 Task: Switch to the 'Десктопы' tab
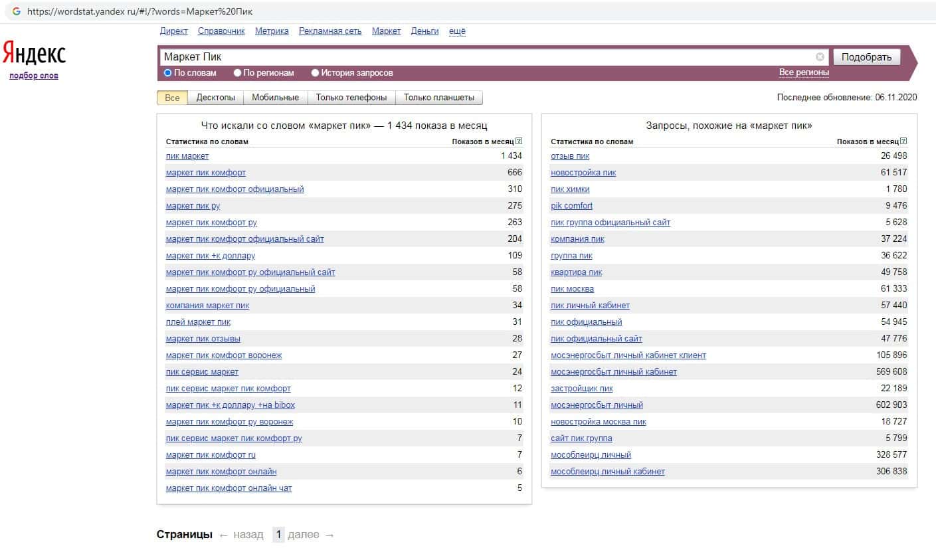215,98
